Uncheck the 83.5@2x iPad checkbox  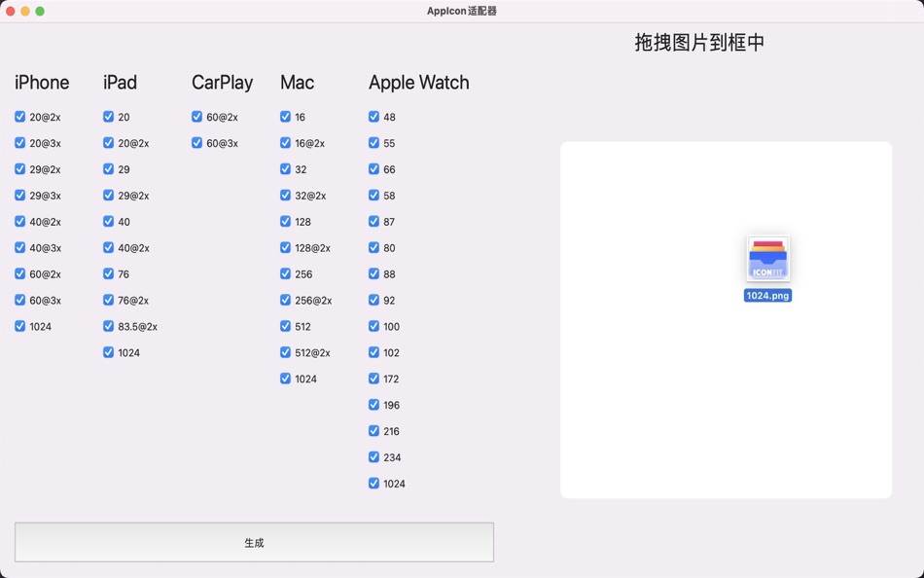[x=108, y=326]
